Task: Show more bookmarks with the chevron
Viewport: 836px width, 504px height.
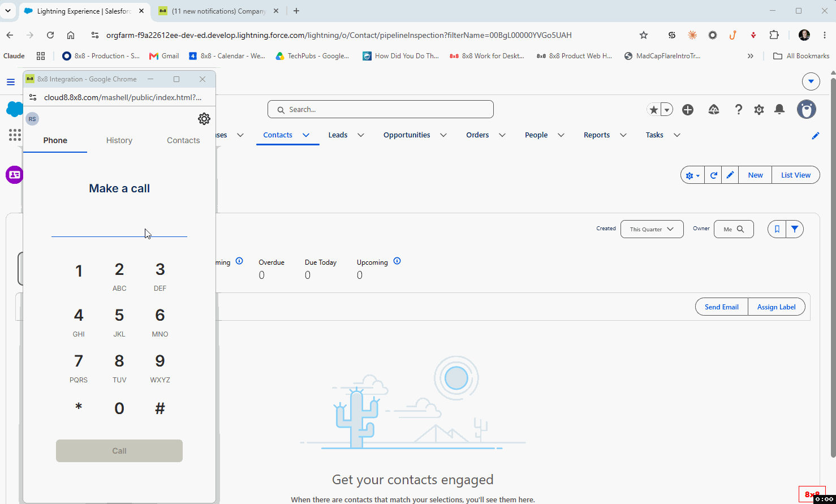Action: pyautogui.click(x=751, y=56)
